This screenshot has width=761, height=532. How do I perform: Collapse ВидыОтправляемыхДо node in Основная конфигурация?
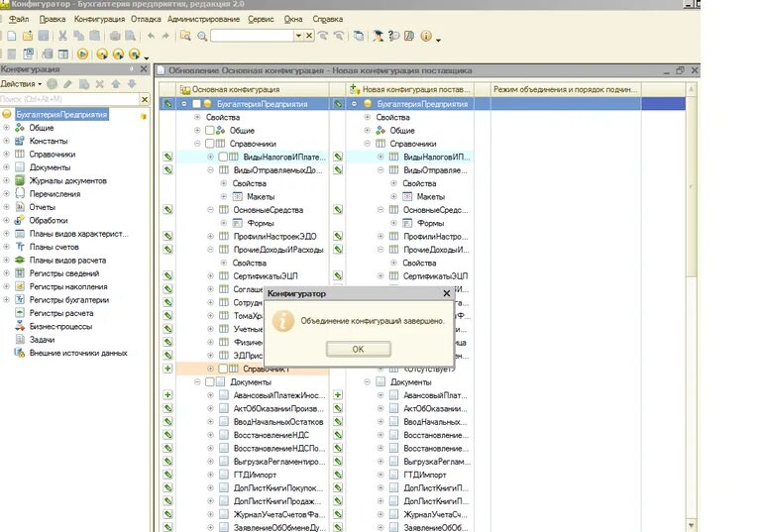(211, 169)
